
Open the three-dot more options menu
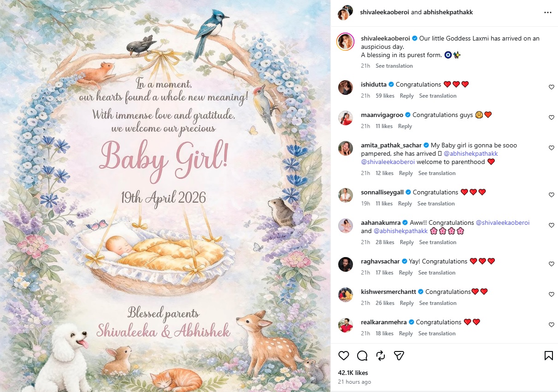coord(547,12)
